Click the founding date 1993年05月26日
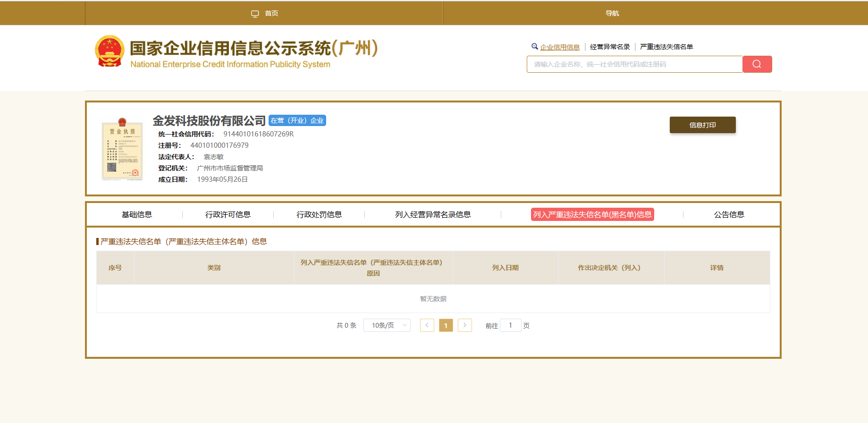Image resolution: width=868 pixels, height=423 pixels. pyautogui.click(x=222, y=179)
